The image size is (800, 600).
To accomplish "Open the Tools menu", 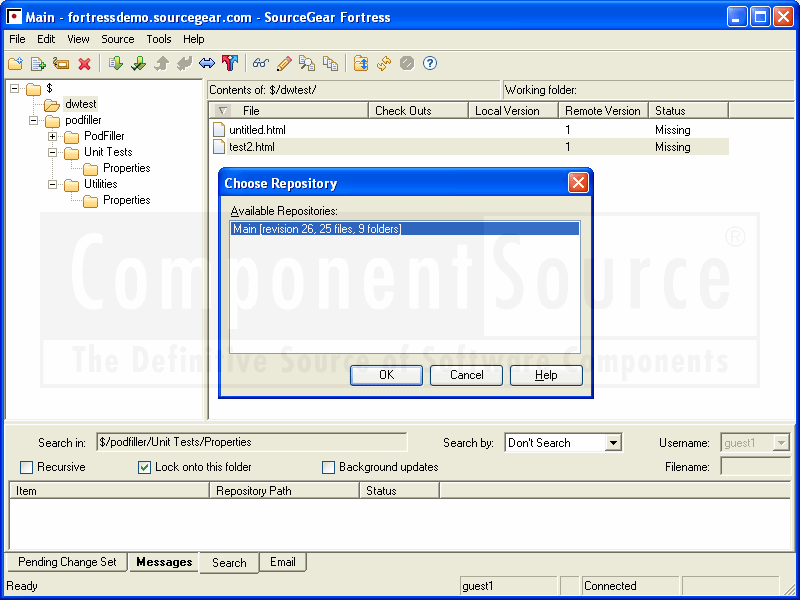I will click(159, 39).
